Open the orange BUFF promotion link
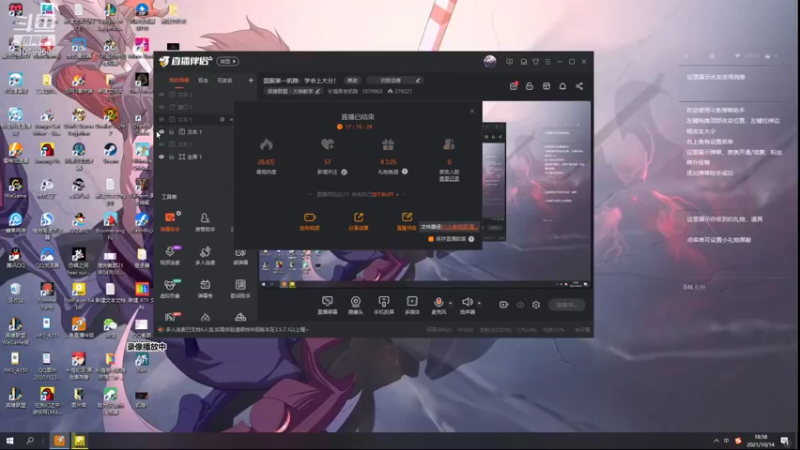This screenshot has width=800, height=450. (385, 194)
